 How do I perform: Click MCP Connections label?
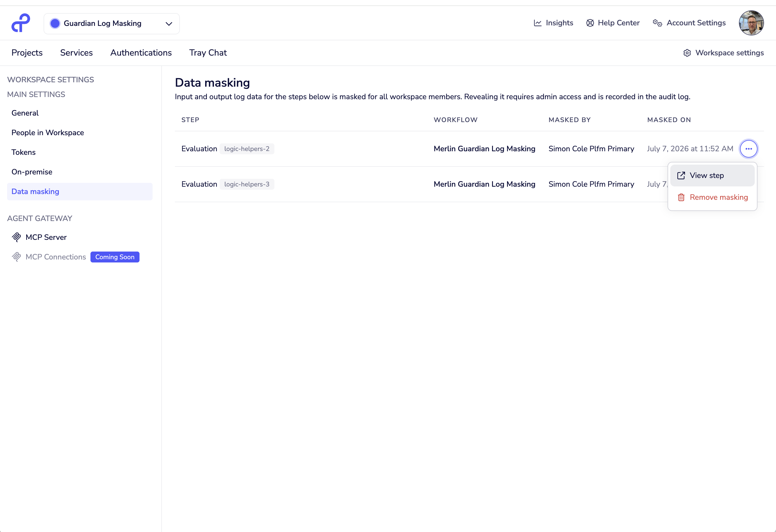pos(56,257)
